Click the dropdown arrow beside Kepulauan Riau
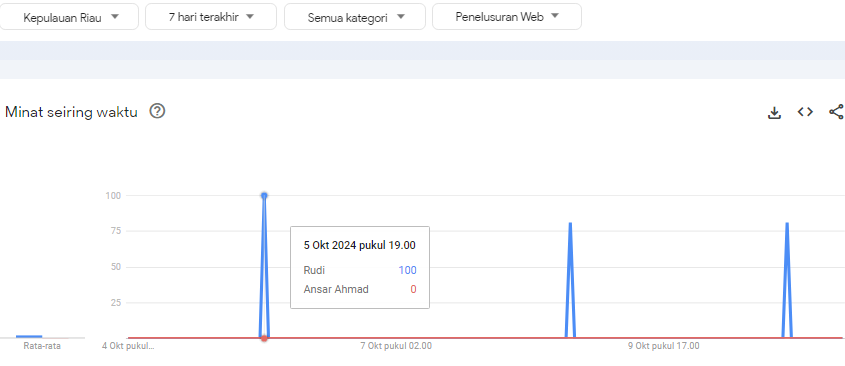Screen dimensions: 845x366 click(115, 17)
